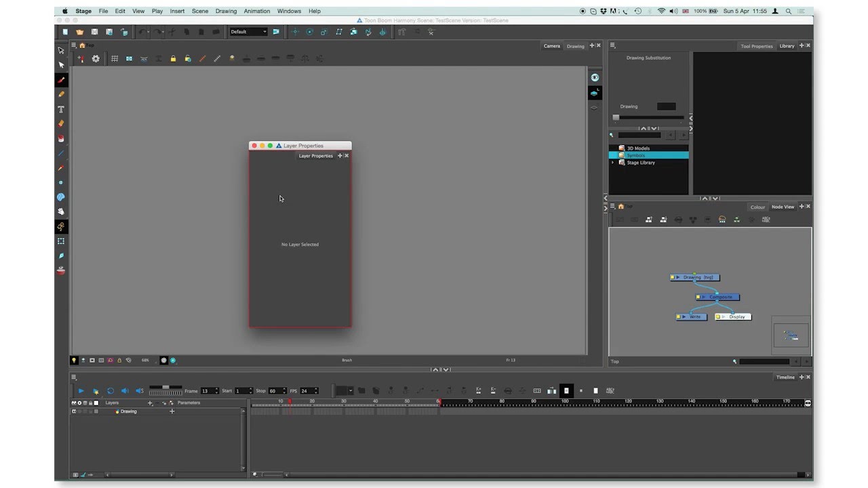Select the Pencil tool in the left toolbar
The width and height of the screenshot is (868, 488).
point(61,94)
